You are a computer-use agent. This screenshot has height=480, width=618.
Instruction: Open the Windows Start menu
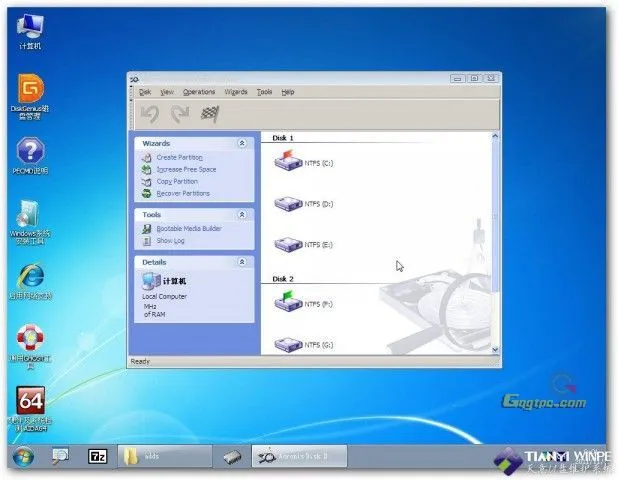[x=22, y=457]
